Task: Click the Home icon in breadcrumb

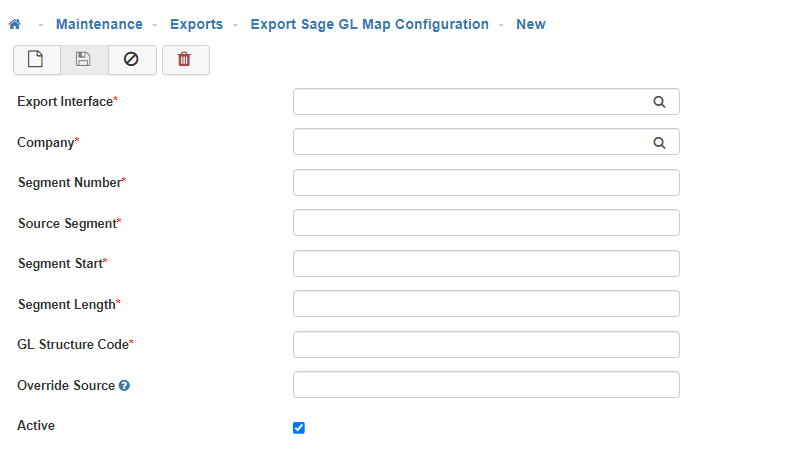Action: (14, 24)
